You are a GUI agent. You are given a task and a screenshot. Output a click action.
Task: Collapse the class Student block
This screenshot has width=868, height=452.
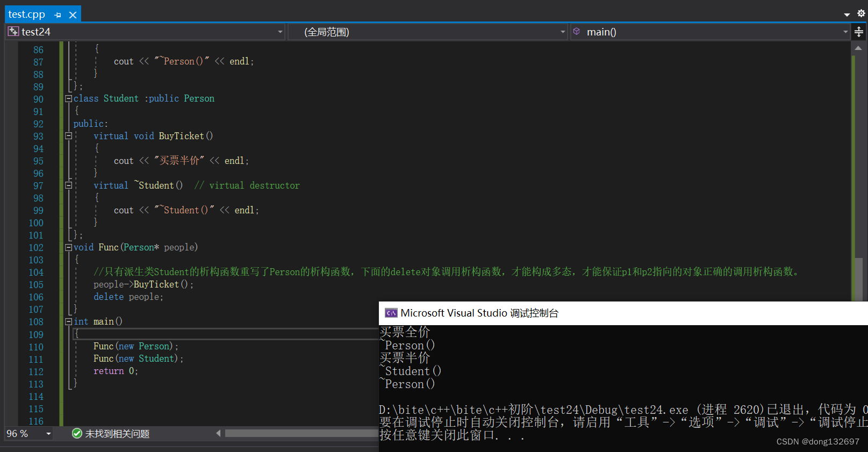68,99
